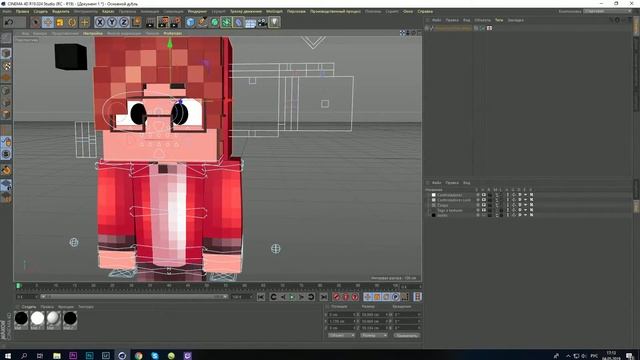Open the Создать menu in main menu bar

[41, 11]
